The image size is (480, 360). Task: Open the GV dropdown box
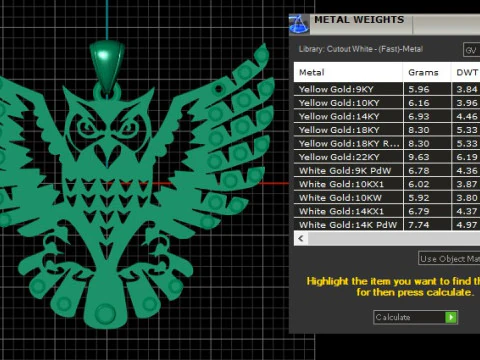[x=471, y=50]
